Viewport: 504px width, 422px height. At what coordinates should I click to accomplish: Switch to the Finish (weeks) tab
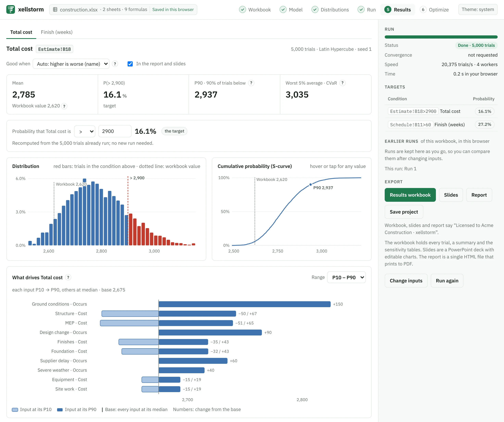[x=57, y=32]
